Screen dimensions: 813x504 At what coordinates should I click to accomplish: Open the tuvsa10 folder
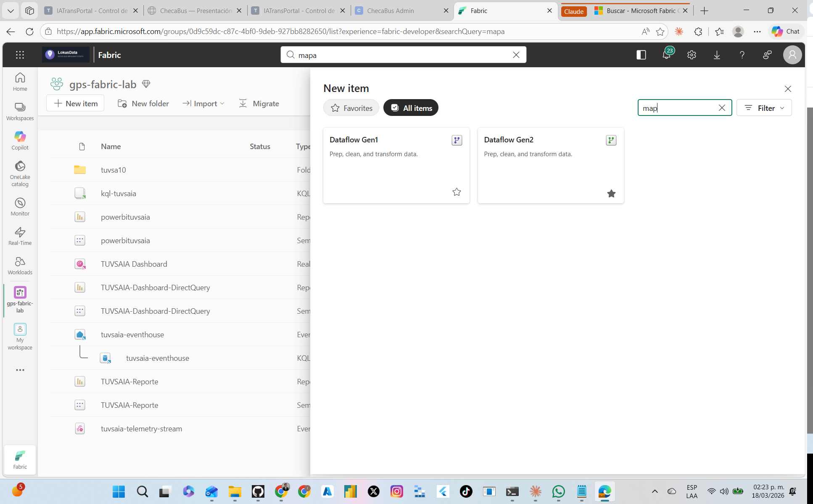pyautogui.click(x=114, y=170)
